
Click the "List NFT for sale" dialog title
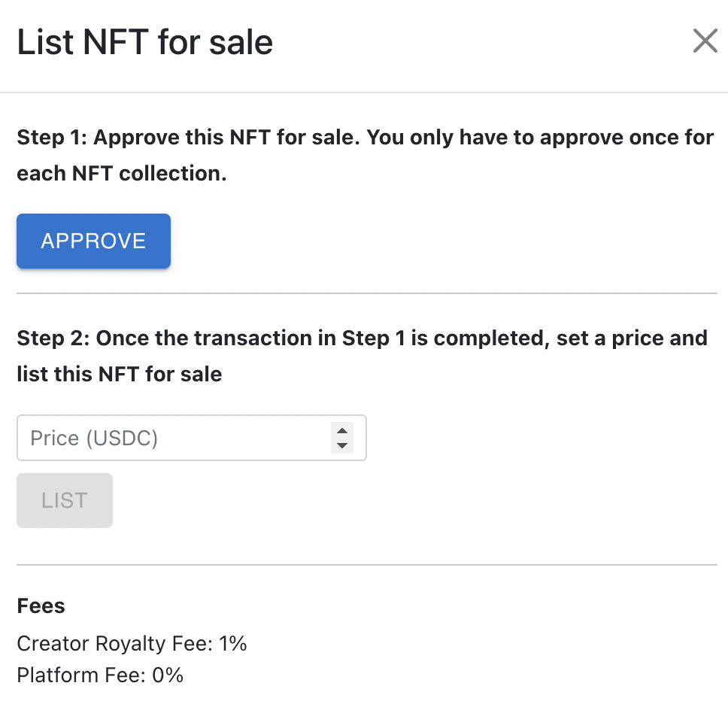coord(145,42)
